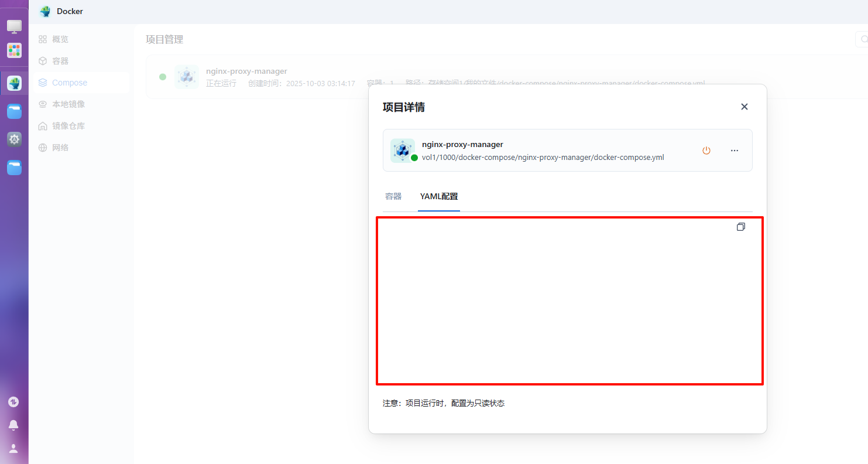Open the colorful app launcher grid icon

(14, 50)
